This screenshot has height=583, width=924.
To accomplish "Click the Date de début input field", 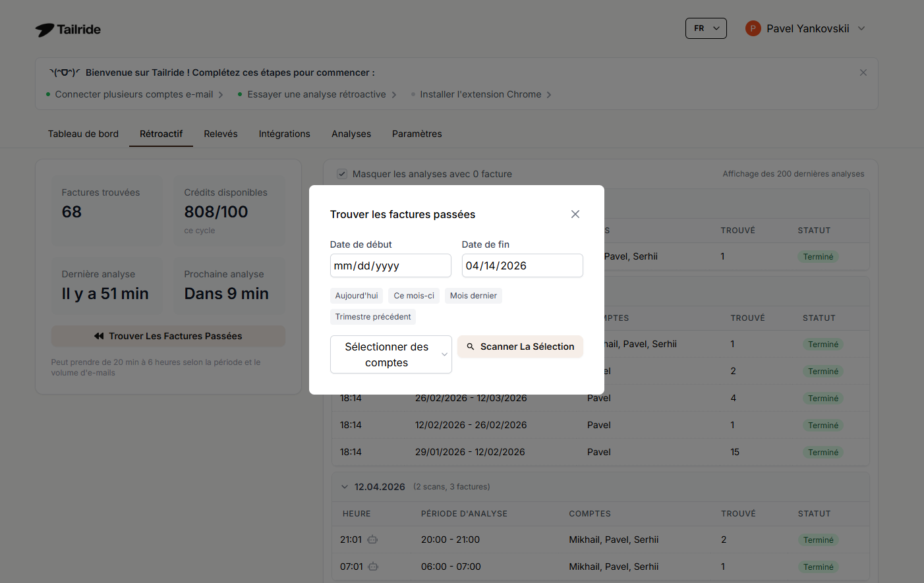I will pyautogui.click(x=390, y=265).
